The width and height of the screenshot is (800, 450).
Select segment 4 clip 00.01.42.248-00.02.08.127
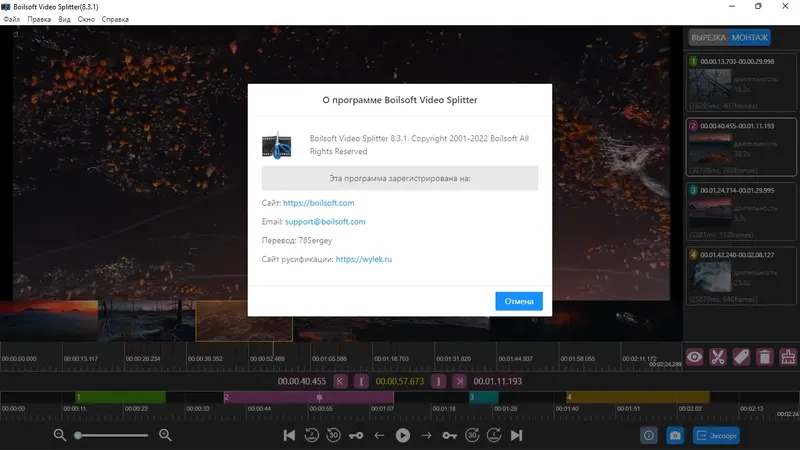(x=741, y=276)
